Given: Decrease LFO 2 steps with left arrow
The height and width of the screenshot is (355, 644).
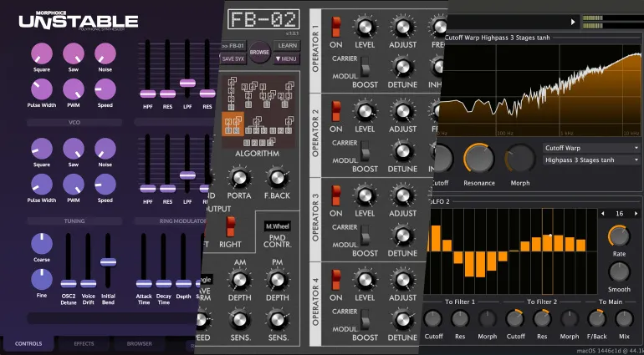Looking at the screenshot, I should [603, 213].
